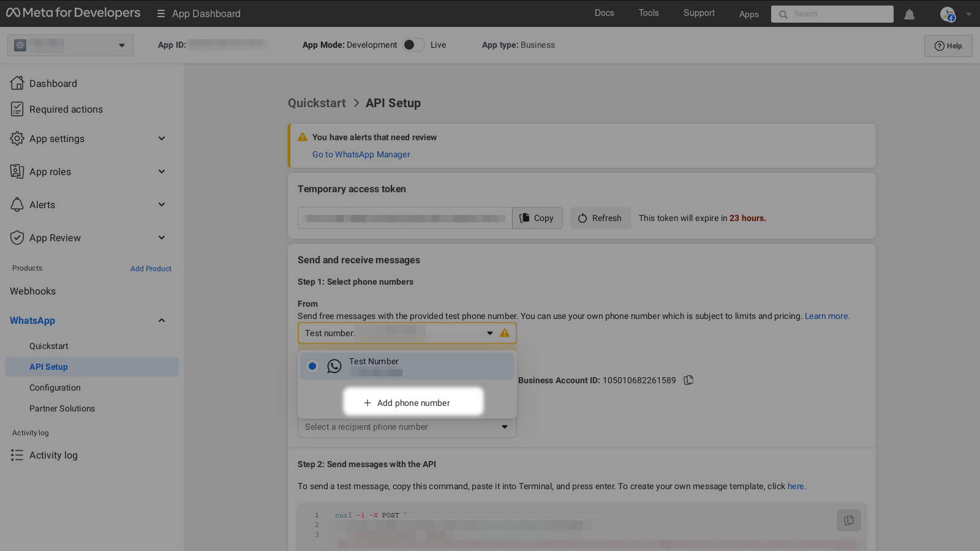Open the notifications bell

[x=910, y=14]
